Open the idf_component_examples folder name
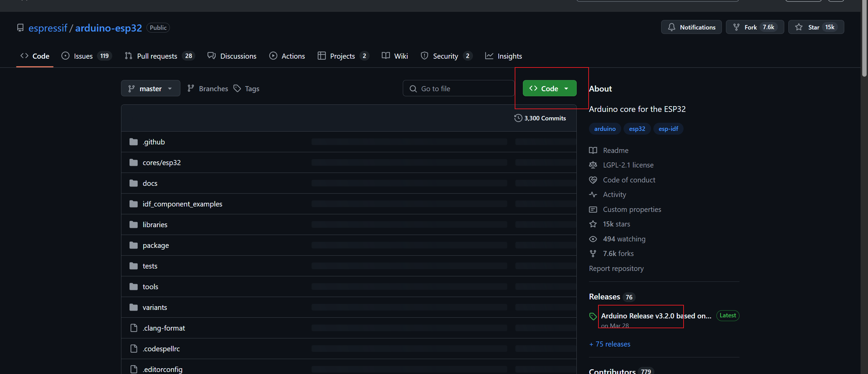 pyautogui.click(x=182, y=204)
